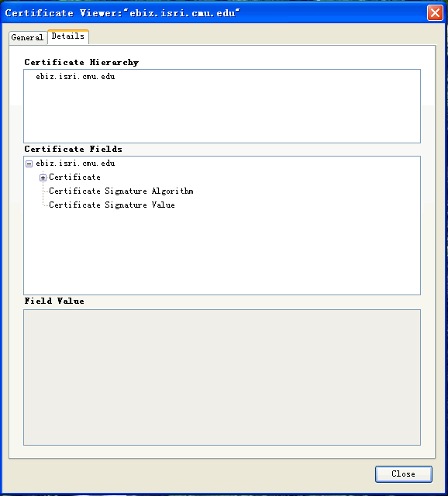Viewport: 448px width, 496px height.
Task: Select the Details tab
Action: pyautogui.click(x=68, y=36)
